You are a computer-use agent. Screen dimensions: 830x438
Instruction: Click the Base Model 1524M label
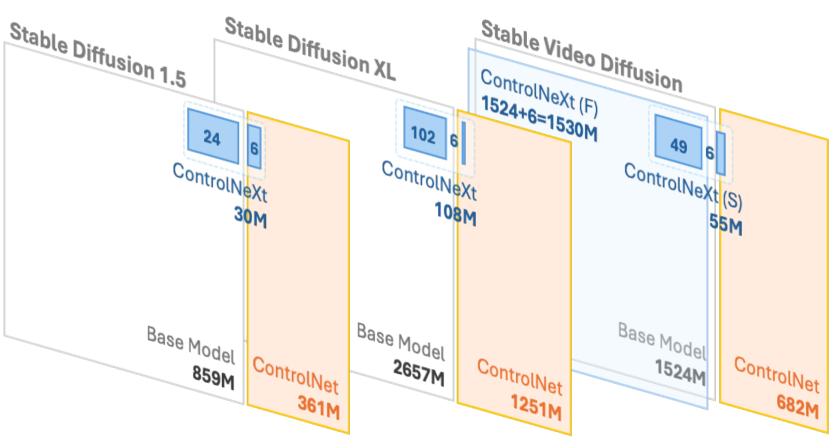pyautogui.click(x=663, y=356)
